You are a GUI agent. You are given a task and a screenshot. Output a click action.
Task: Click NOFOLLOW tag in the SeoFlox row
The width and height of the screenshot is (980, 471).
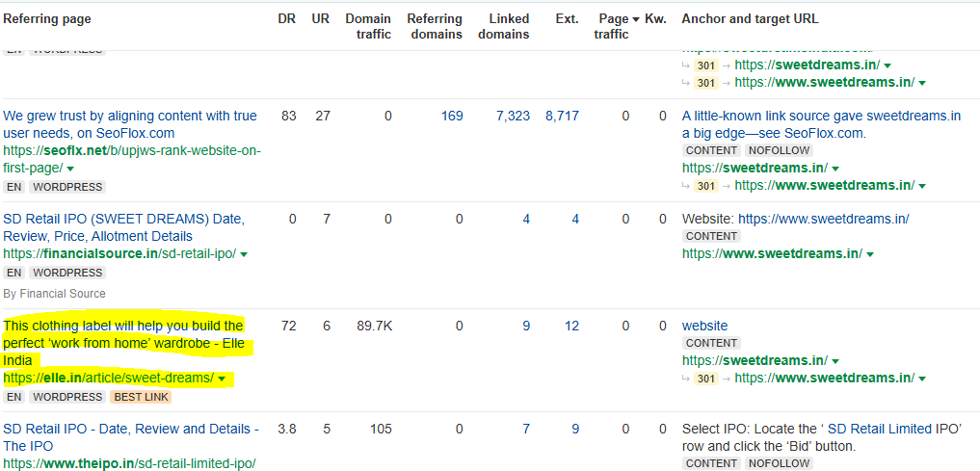tap(779, 150)
